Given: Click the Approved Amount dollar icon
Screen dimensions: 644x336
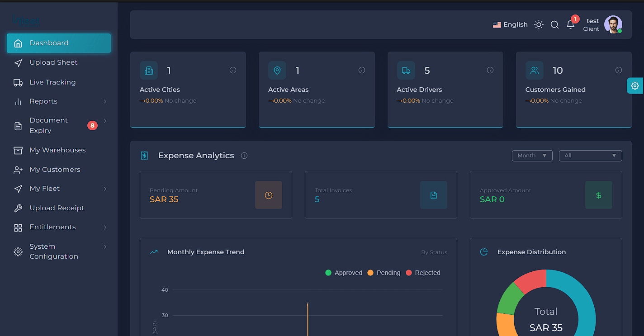Looking at the screenshot, I should coord(599,195).
